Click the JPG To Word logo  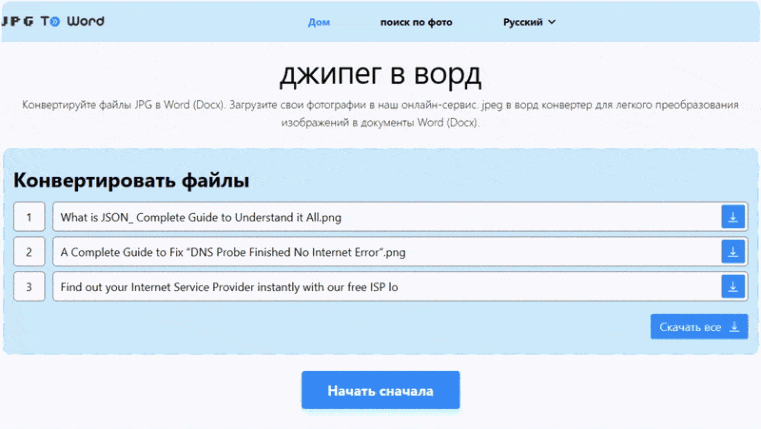pos(52,21)
